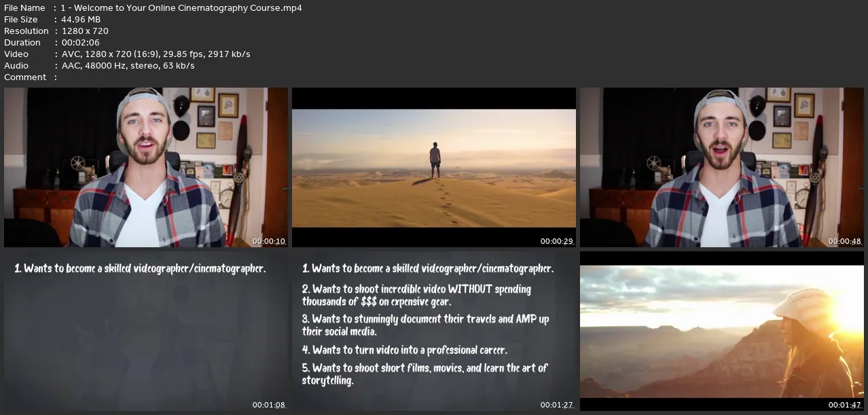
Task: Click the duration value 00:02:06
Action: pyautogui.click(x=80, y=43)
